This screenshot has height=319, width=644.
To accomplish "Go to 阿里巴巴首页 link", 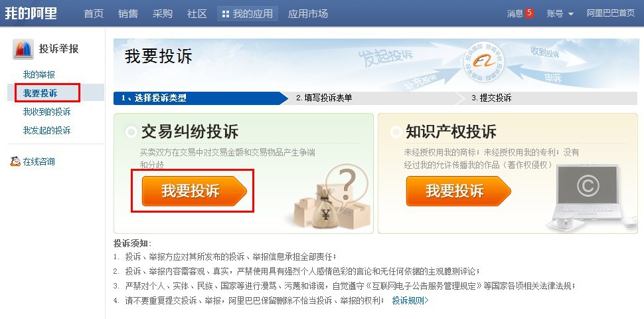I will [x=610, y=13].
